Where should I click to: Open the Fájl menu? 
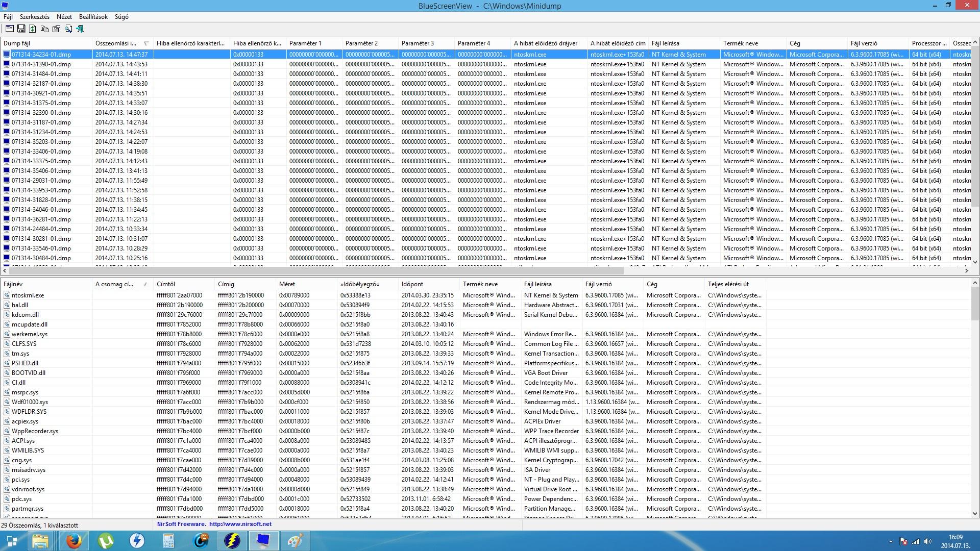[8, 17]
